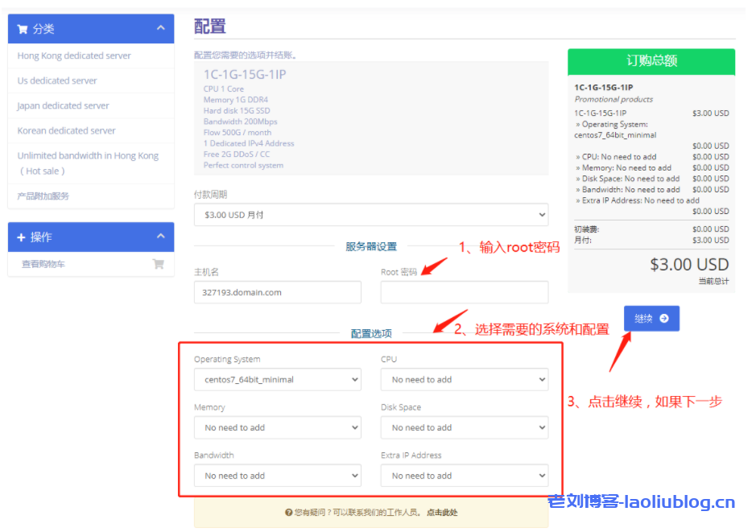Open the 付款周期 billing cycle dropdown

(370, 215)
